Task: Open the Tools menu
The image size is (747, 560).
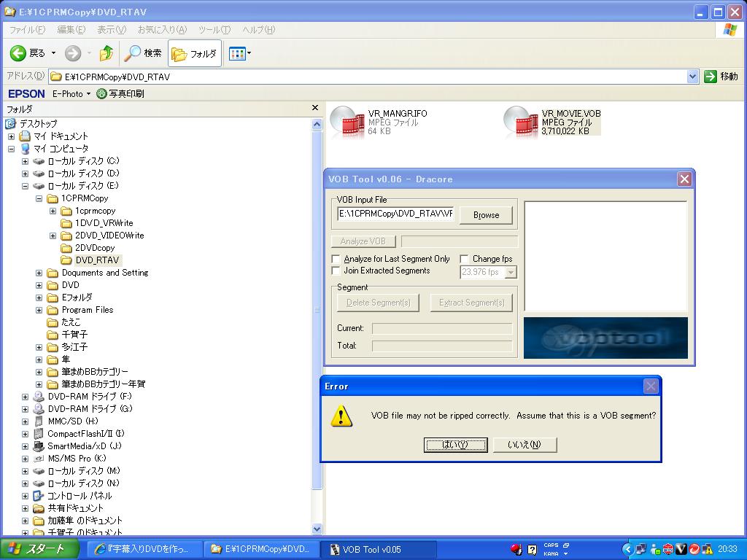Action: pyautogui.click(x=214, y=29)
